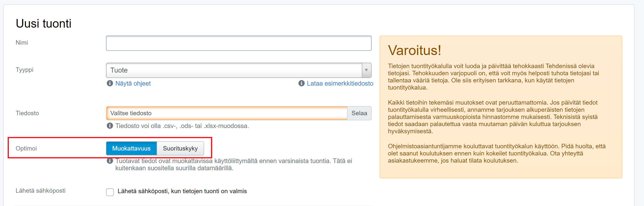Screen dimensions: 644x206
Task: Click the Optimoi field label
Action: point(26,149)
